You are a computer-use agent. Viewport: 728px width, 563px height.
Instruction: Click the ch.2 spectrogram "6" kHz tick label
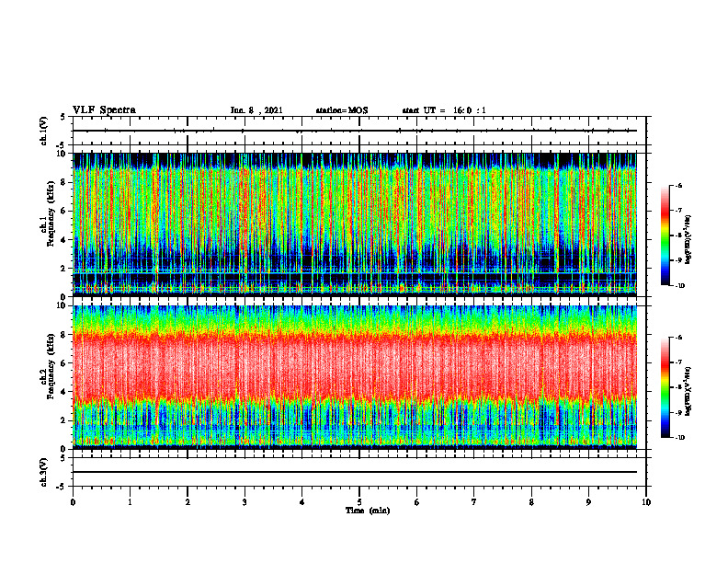(x=64, y=363)
